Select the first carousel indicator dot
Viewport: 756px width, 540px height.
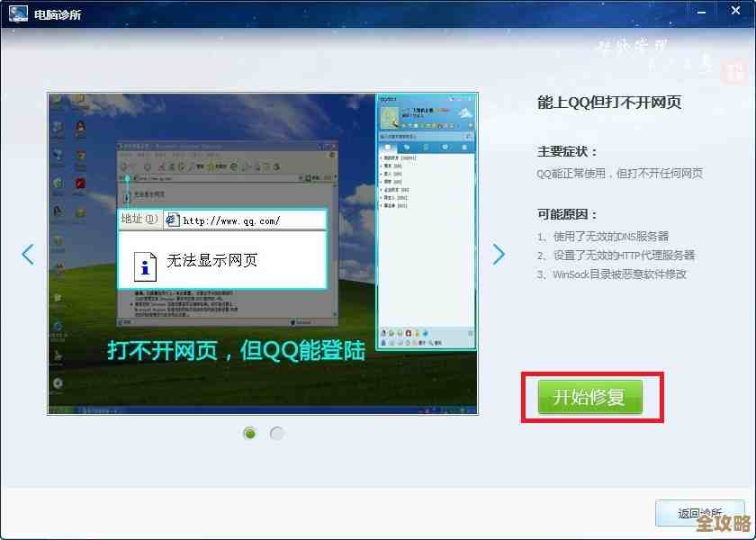pyautogui.click(x=249, y=433)
